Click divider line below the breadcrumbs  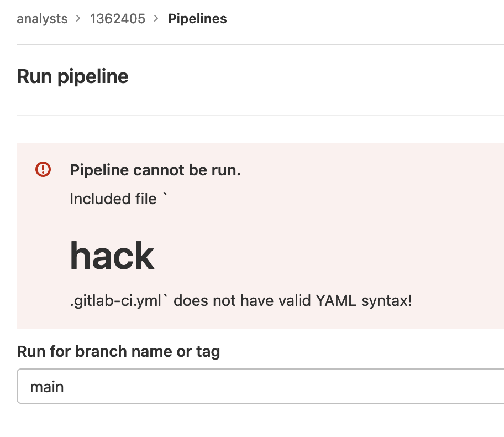click(260, 45)
